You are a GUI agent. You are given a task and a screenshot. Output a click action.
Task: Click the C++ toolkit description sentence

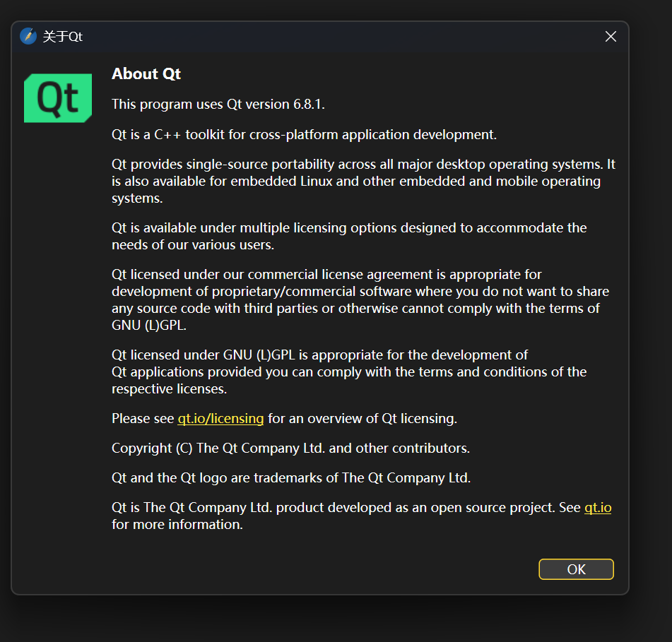tap(304, 134)
